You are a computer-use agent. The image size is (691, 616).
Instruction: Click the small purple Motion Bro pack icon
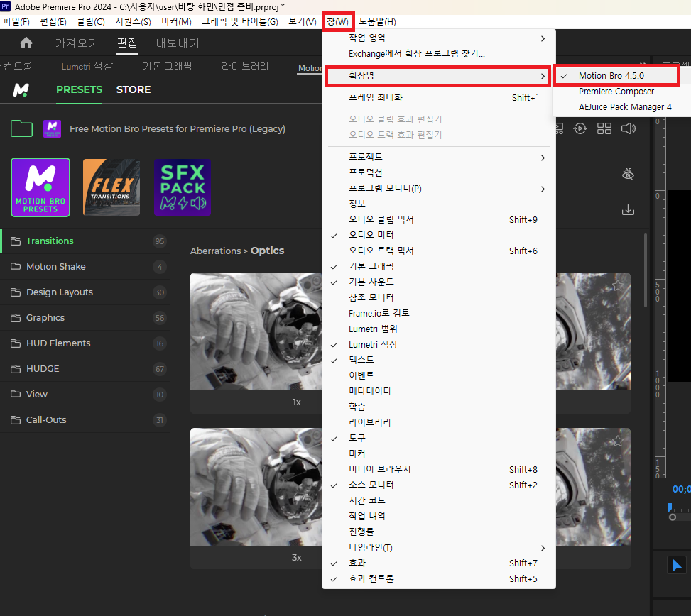[52, 128]
